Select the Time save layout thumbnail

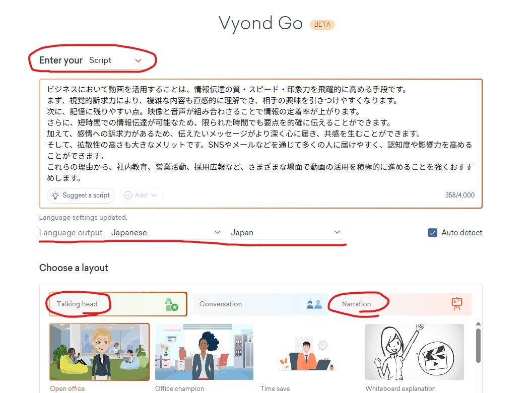(x=309, y=351)
